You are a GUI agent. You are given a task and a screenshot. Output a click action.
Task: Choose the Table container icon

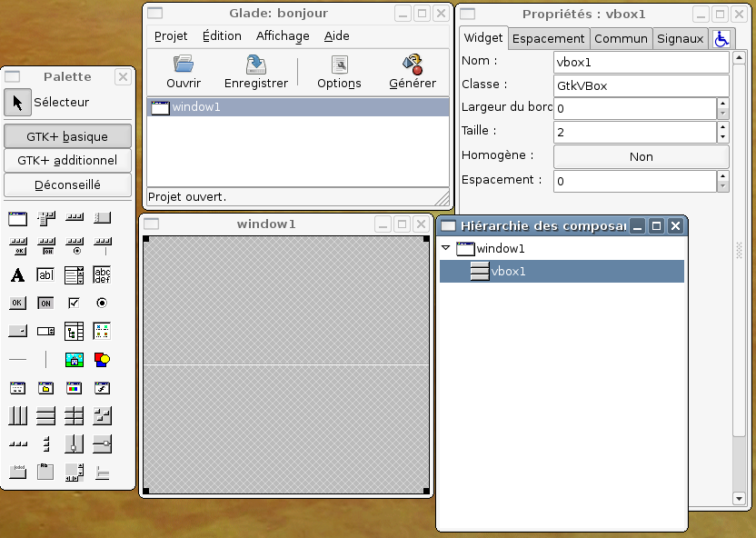tap(75, 415)
